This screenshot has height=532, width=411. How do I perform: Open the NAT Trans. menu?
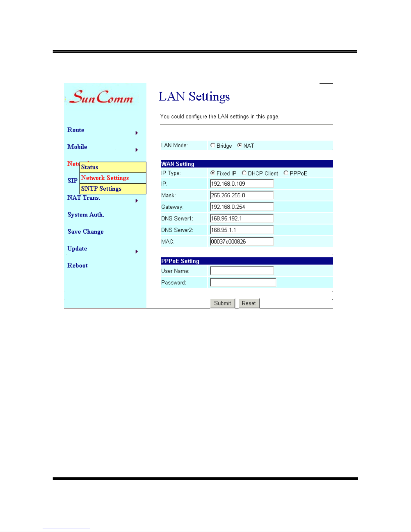[84, 198]
